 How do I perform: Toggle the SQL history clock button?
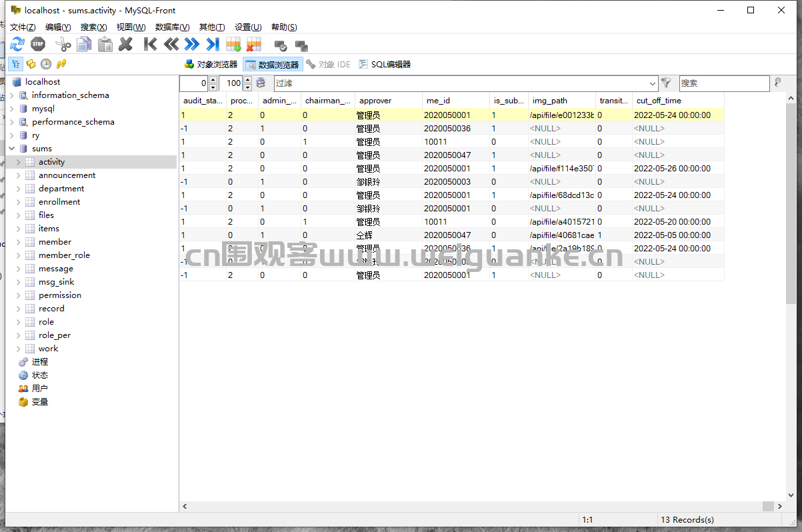(46, 64)
